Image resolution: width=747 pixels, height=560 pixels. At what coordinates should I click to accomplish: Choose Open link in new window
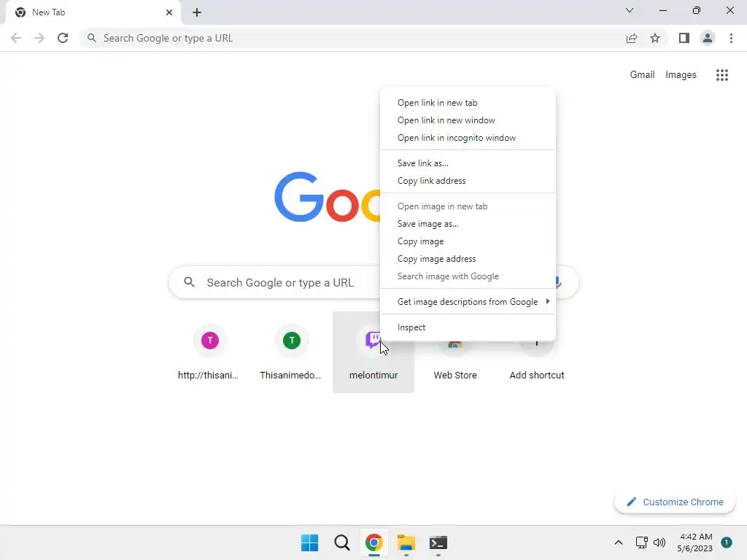468,120
